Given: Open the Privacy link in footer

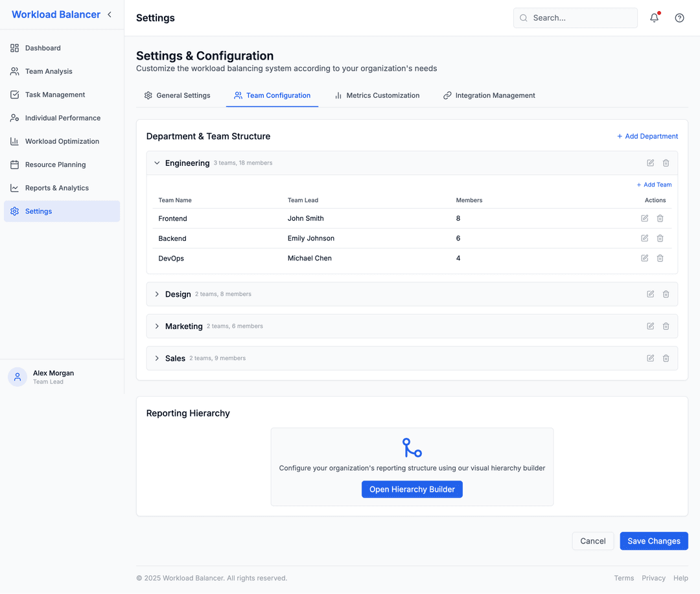Looking at the screenshot, I should click(653, 578).
